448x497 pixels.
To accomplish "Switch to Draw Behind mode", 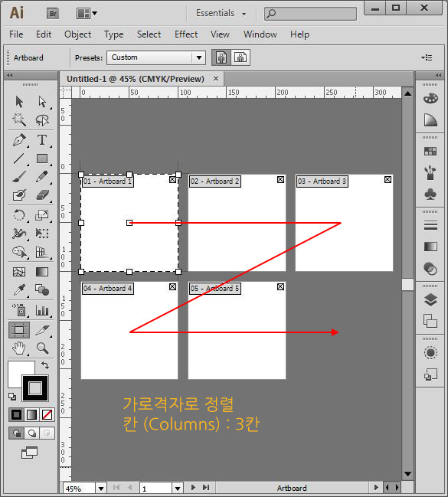I will [31, 433].
